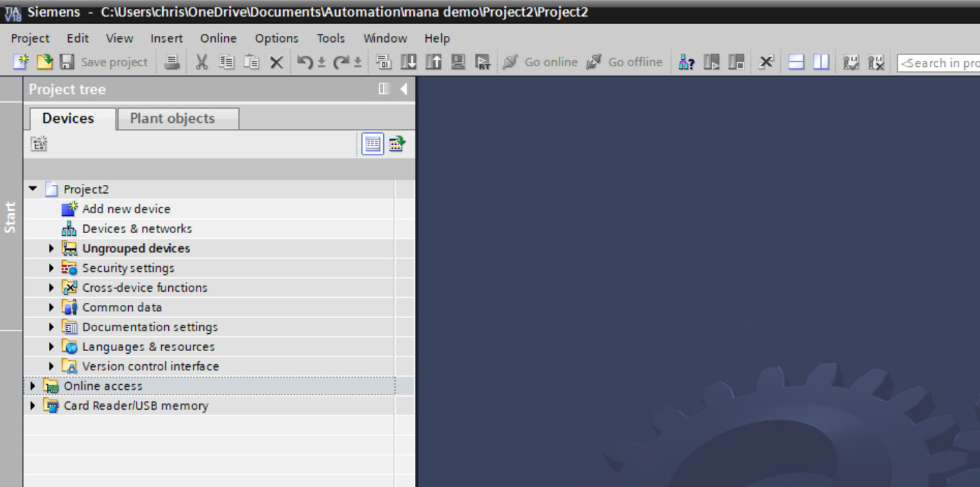The height and width of the screenshot is (487, 980).
Task: Cut selection with the scissors icon
Action: click(x=201, y=62)
